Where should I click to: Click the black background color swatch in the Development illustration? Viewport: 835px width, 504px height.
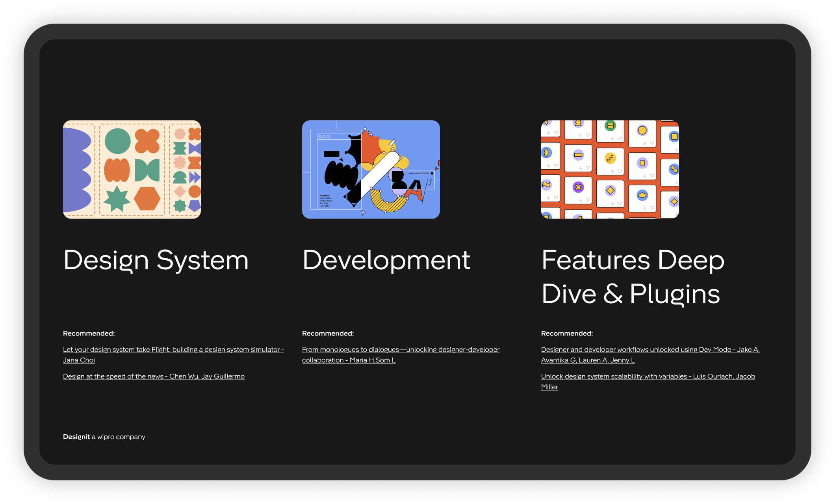[432, 173]
